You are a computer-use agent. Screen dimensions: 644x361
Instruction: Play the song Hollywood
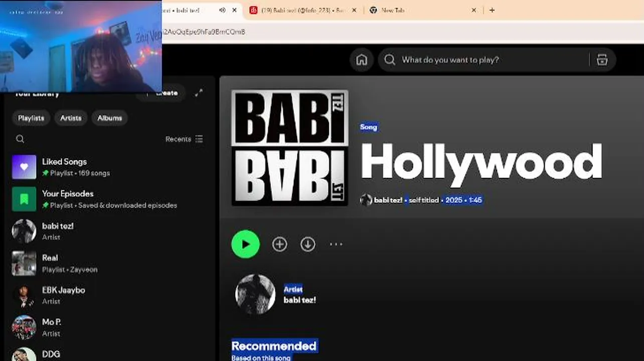point(245,244)
